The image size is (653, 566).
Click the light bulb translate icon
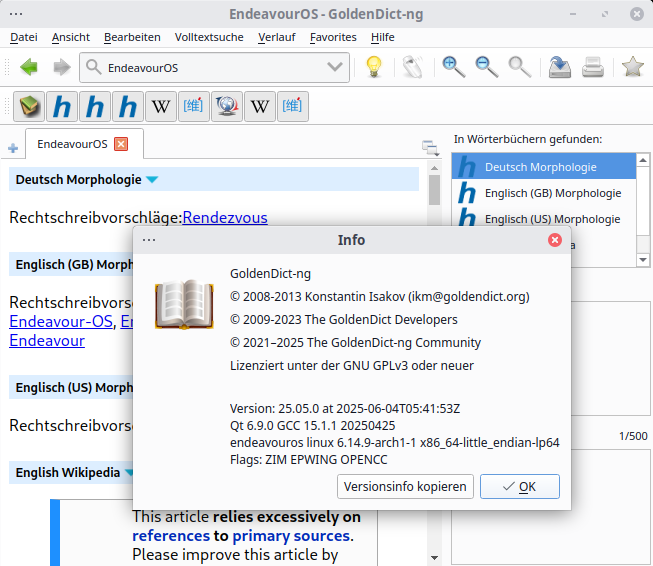pyautogui.click(x=374, y=67)
